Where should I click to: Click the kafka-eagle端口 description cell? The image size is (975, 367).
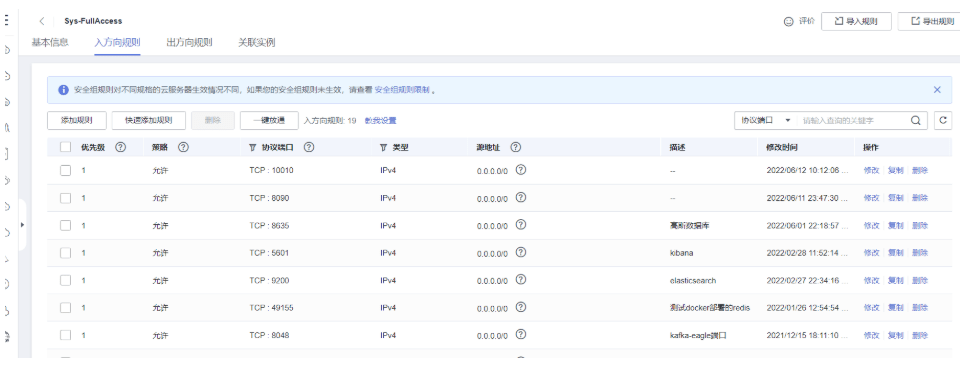[698, 335]
